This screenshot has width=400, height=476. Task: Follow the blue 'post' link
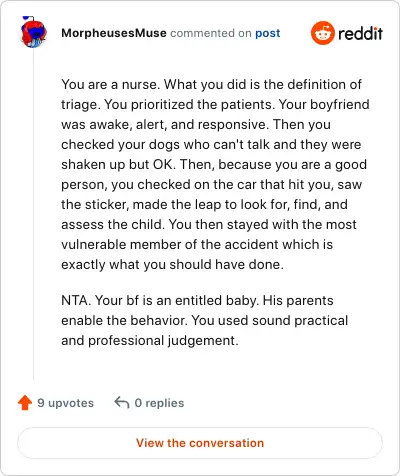[267, 33]
